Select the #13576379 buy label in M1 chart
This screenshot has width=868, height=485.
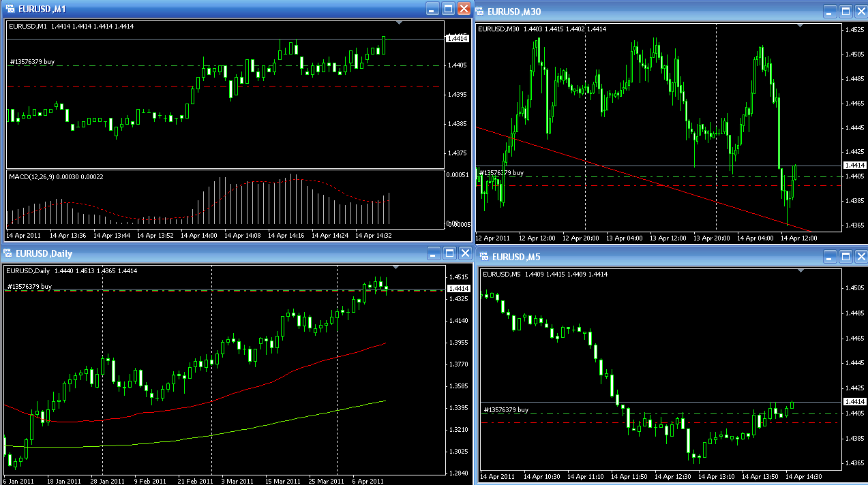tap(31, 62)
